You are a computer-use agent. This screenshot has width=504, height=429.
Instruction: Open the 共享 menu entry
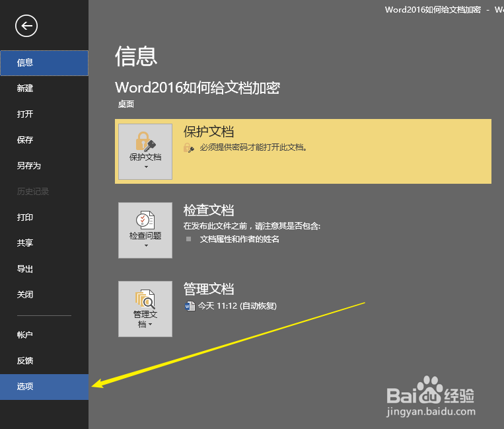tap(44, 243)
